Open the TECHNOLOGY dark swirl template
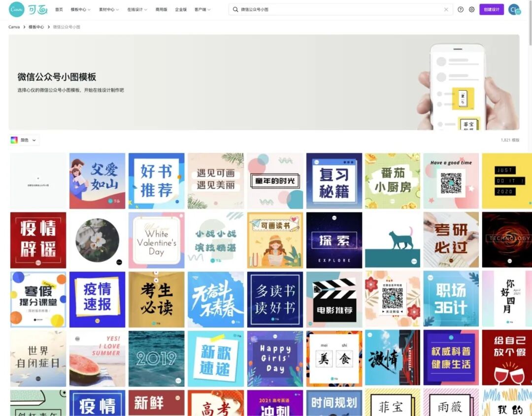Viewport: 532px width, 416px height. click(507, 240)
